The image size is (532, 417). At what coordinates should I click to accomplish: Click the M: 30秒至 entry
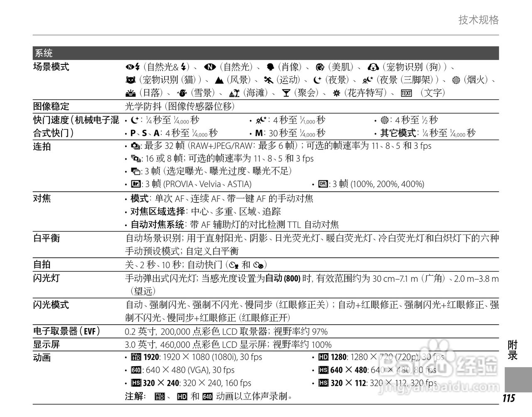tap(290, 133)
